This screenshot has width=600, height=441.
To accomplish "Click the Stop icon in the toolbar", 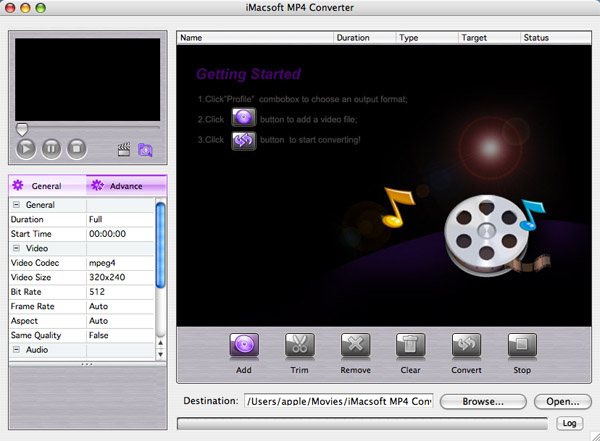I will coord(522,345).
